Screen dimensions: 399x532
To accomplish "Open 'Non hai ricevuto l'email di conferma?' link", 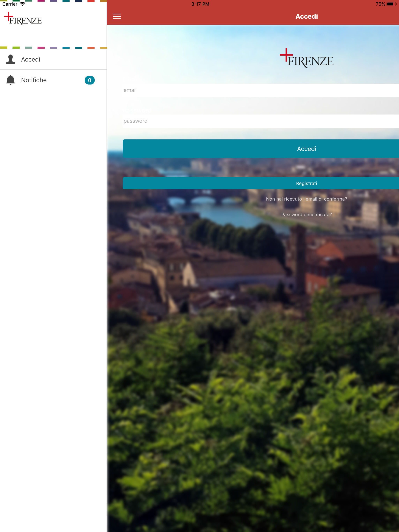I will coord(306,199).
